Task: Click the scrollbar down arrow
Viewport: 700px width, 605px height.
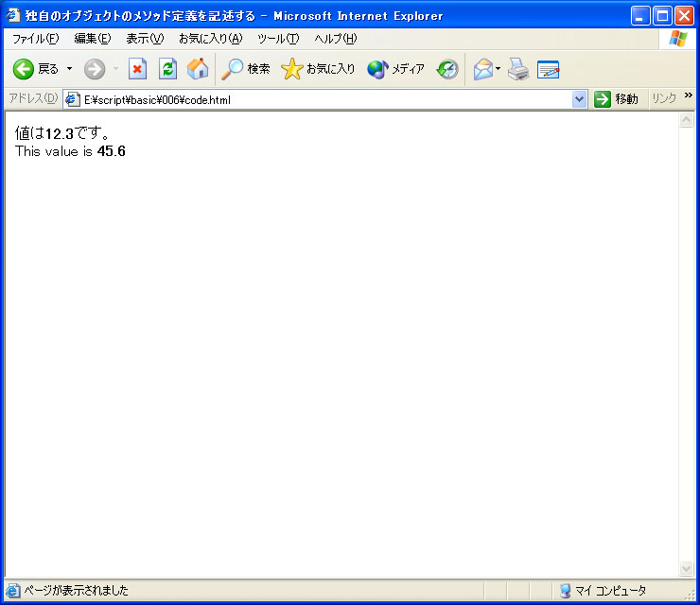Action: click(686, 568)
